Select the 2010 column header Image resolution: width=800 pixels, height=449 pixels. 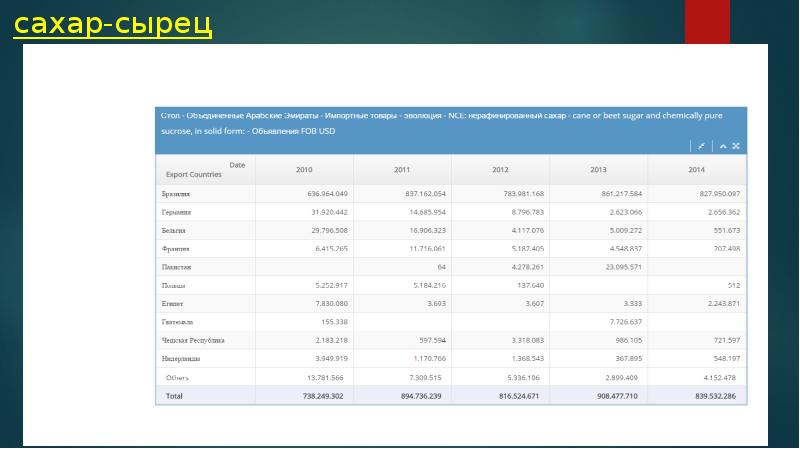(x=304, y=170)
